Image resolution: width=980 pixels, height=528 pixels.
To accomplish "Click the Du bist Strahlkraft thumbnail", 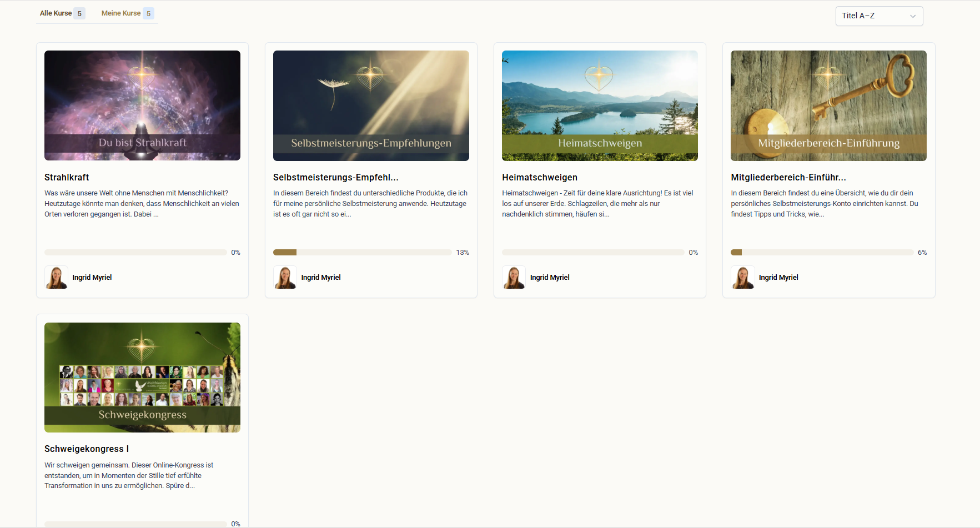I will [x=142, y=105].
